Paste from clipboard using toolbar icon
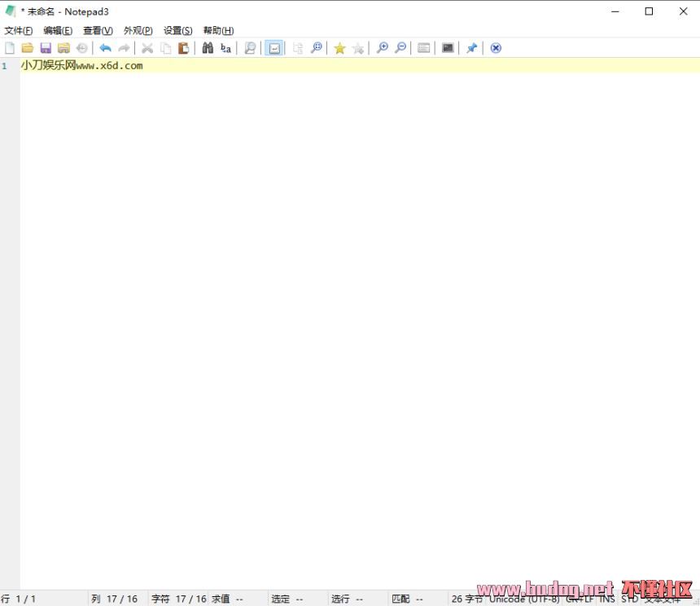This screenshot has height=606, width=700. pyautogui.click(x=184, y=48)
